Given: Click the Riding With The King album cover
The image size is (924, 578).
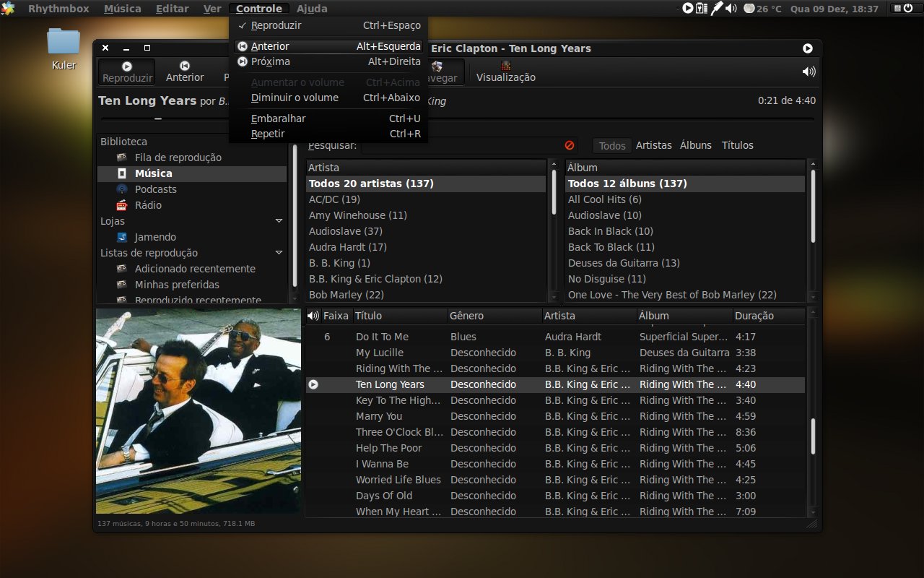Looking at the screenshot, I should pos(199,411).
